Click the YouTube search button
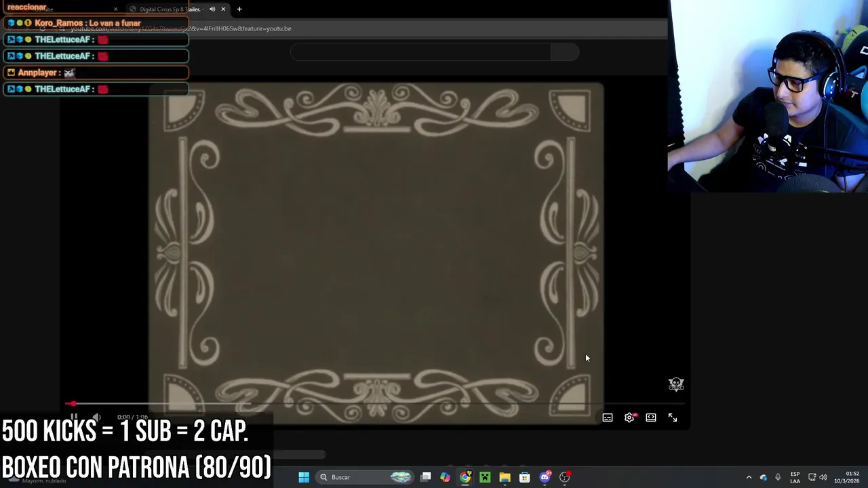This screenshot has width=868, height=488. 565,52
